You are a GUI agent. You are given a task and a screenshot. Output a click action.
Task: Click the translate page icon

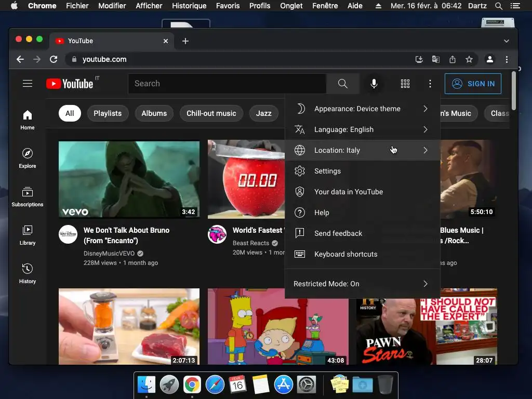(x=436, y=59)
